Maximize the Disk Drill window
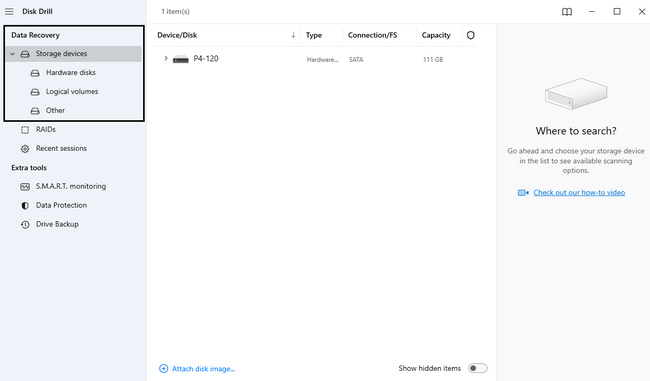This screenshot has height=381, width=650. point(617,12)
